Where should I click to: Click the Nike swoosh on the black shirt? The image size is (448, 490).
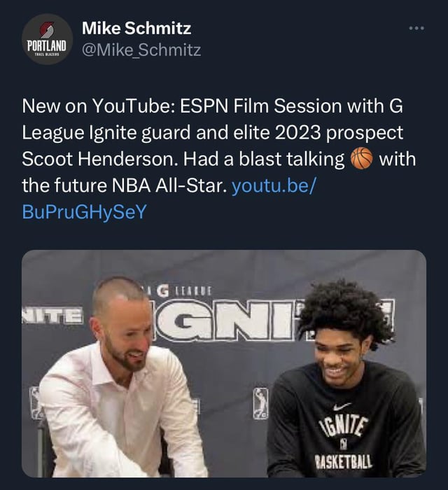(x=342, y=407)
